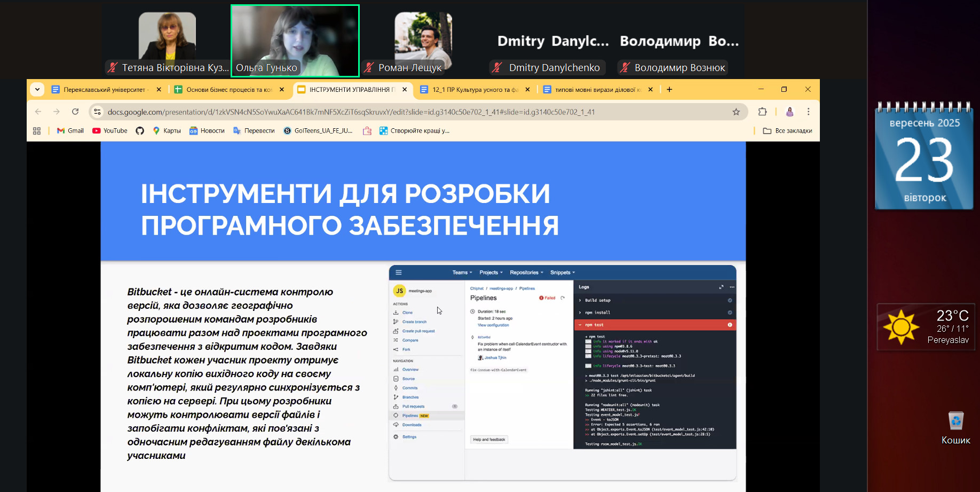Open the GitHub bookmark icon

[x=140, y=131]
